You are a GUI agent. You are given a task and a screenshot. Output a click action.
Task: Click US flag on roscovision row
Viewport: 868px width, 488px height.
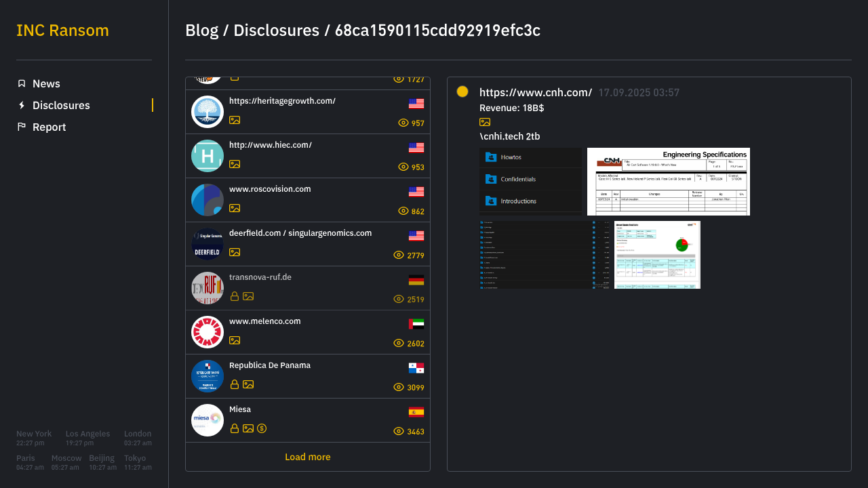pos(416,192)
